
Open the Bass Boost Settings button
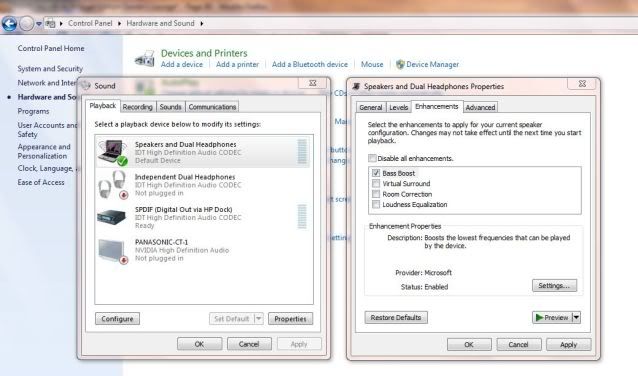[x=554, y=286]
